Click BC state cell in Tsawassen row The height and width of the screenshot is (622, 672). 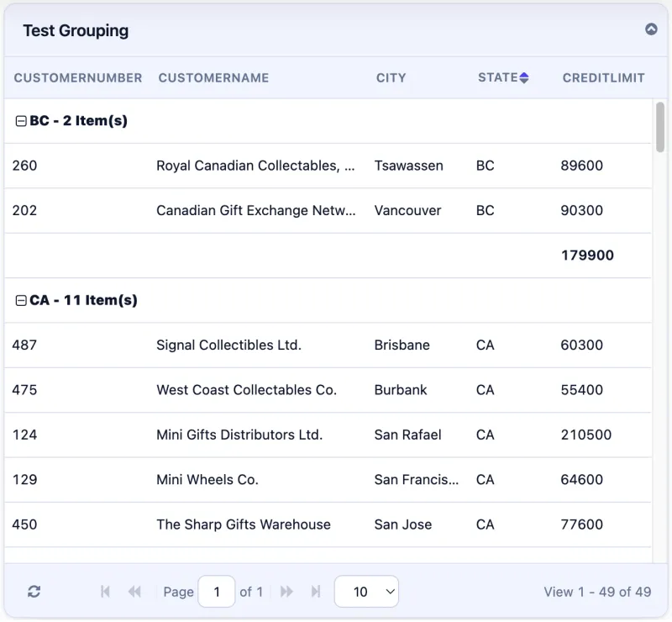coord(486,166)
